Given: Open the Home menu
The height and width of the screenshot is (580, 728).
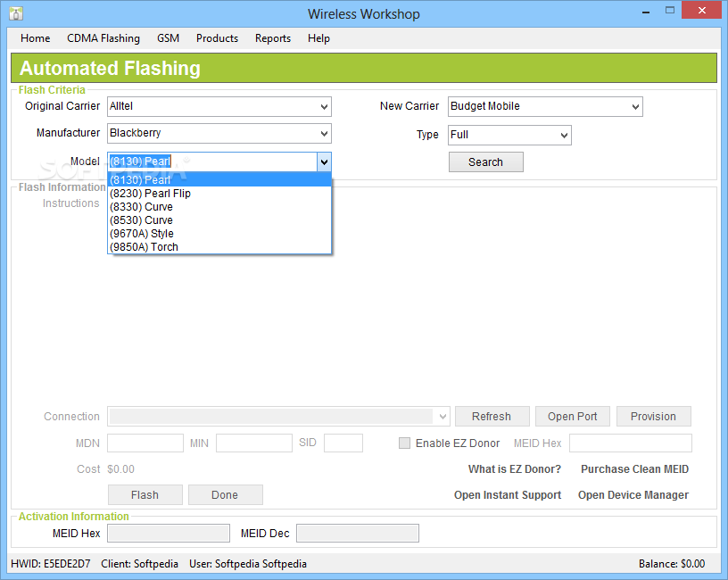Looking at the screenshot, I should (x=36, y=38).
